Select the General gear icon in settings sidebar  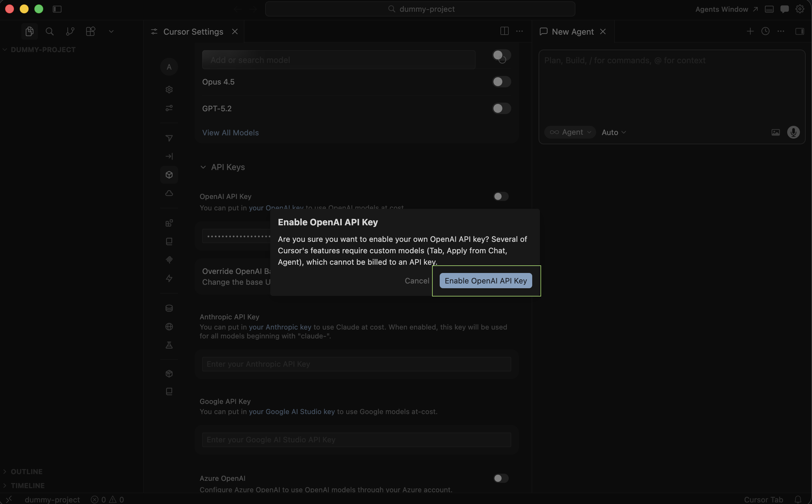(169, 90)
